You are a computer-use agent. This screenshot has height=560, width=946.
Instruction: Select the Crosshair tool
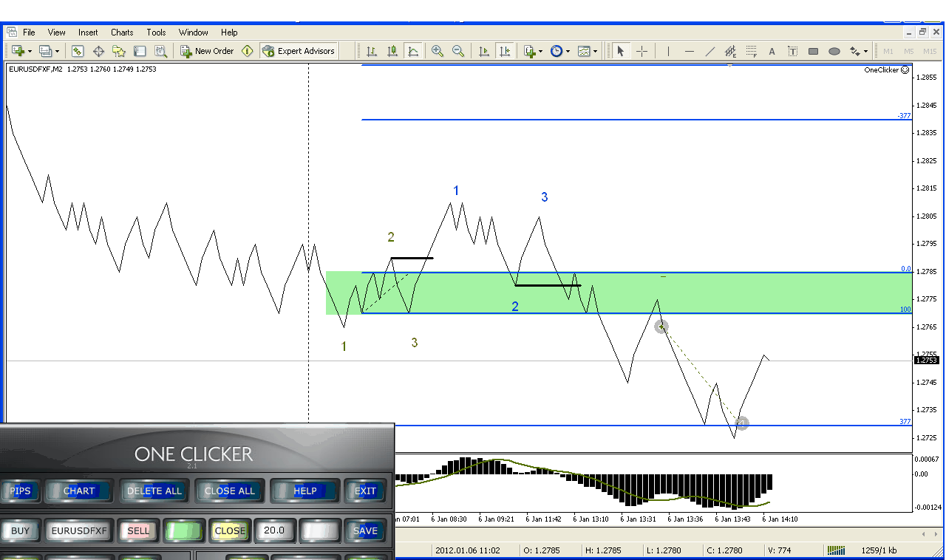[x=642, y=51]
